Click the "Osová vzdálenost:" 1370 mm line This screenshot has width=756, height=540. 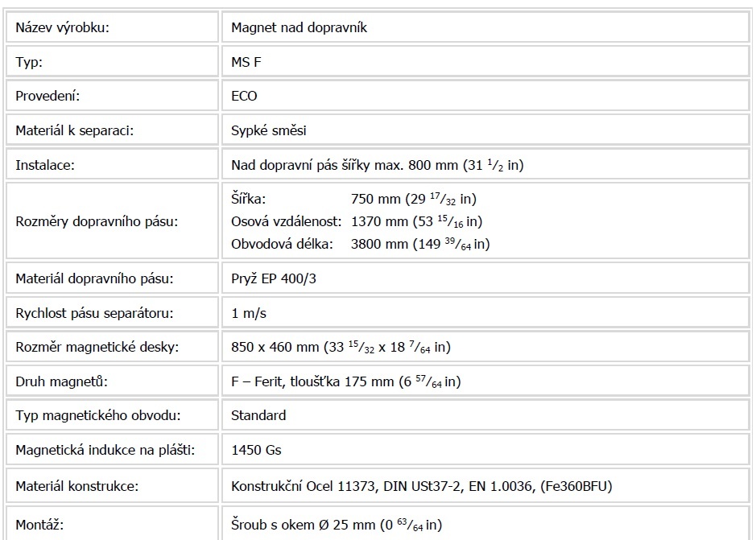click(357, 221)
